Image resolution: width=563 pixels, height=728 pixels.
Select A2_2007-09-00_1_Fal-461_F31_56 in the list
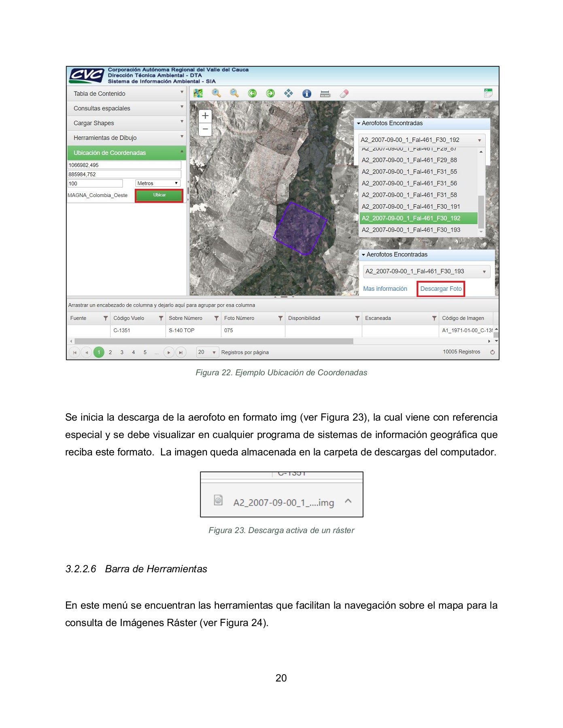(409, 183)
